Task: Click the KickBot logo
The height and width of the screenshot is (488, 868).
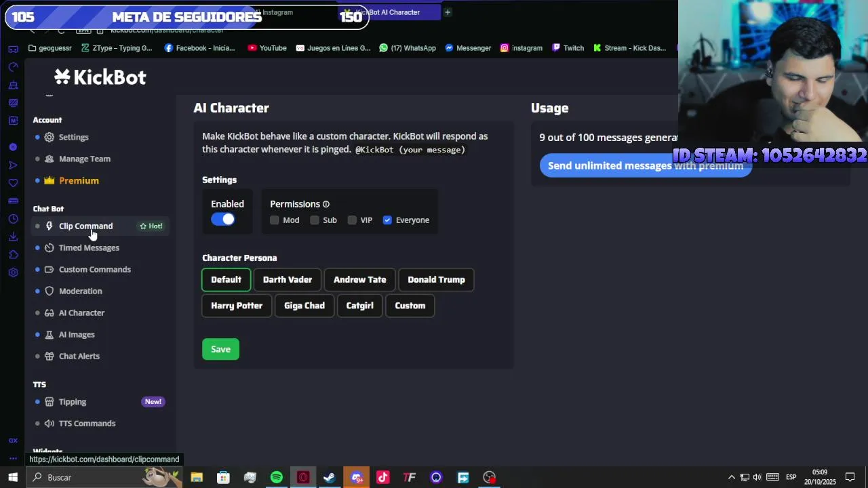Action: (100, 77)
